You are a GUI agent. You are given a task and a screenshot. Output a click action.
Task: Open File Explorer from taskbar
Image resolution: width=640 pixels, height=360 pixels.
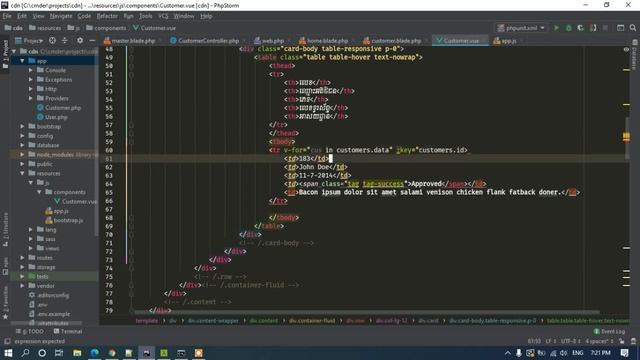pos(77,353)
